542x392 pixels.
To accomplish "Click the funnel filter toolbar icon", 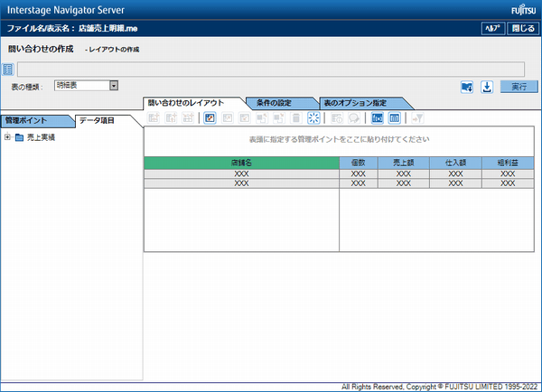I will [417, 118].
